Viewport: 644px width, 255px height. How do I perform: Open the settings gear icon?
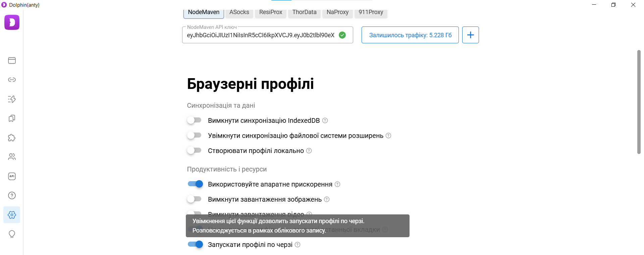12,215
